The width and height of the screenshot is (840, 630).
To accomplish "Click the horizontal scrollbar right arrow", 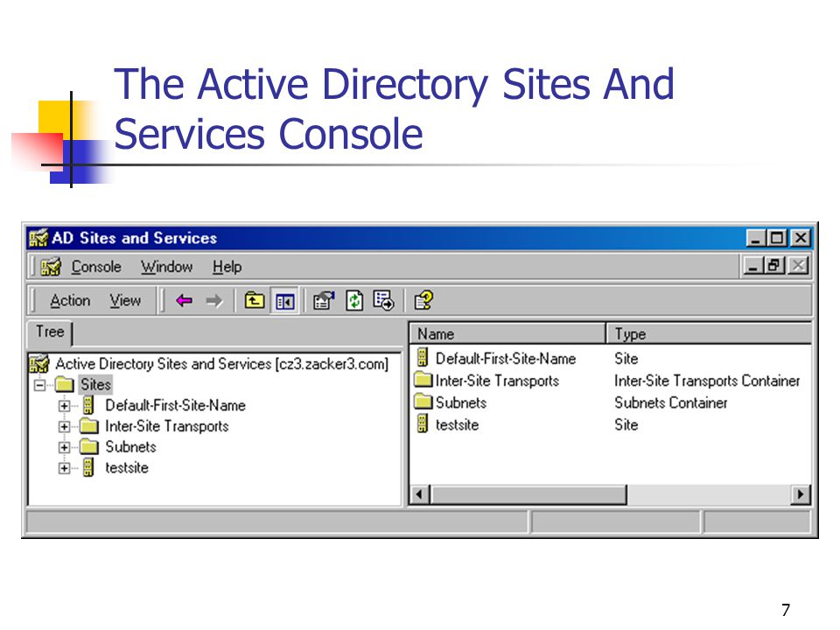I will click(x=801, y=494).
